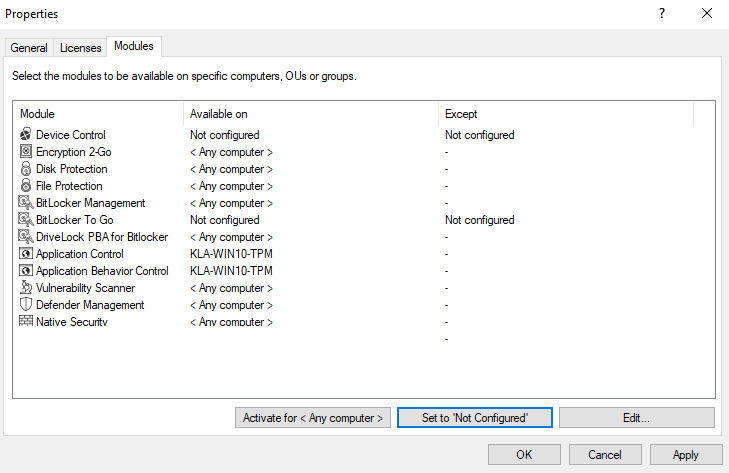Click Set to 'Not Configured' button
729x473 pixels.
pos(475,418)
